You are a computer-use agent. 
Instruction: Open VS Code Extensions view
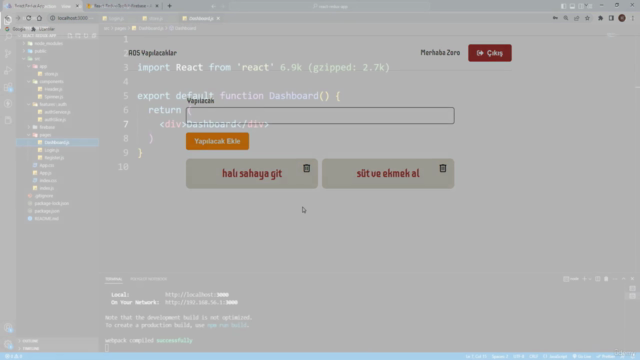(8, 87)
